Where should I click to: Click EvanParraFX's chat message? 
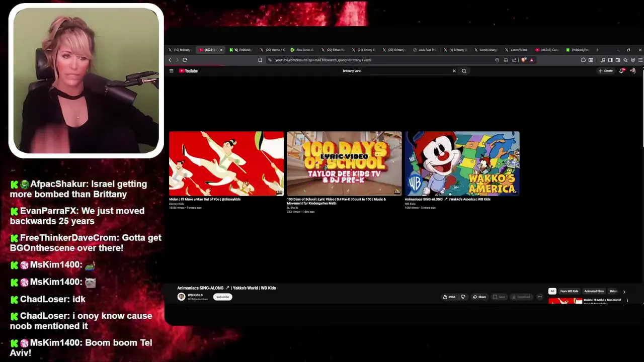77,216
